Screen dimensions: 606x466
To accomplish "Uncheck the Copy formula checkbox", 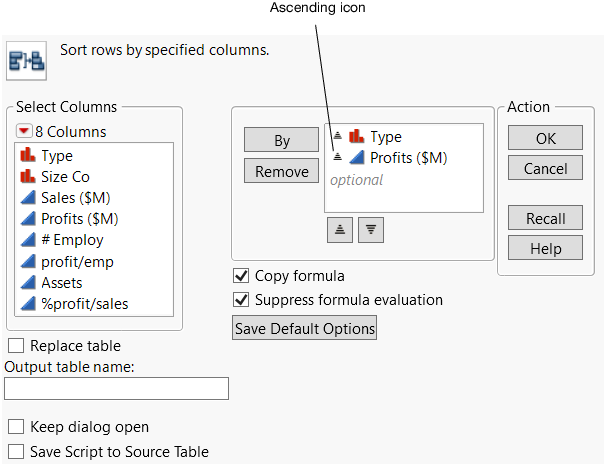I will [240, 276].
